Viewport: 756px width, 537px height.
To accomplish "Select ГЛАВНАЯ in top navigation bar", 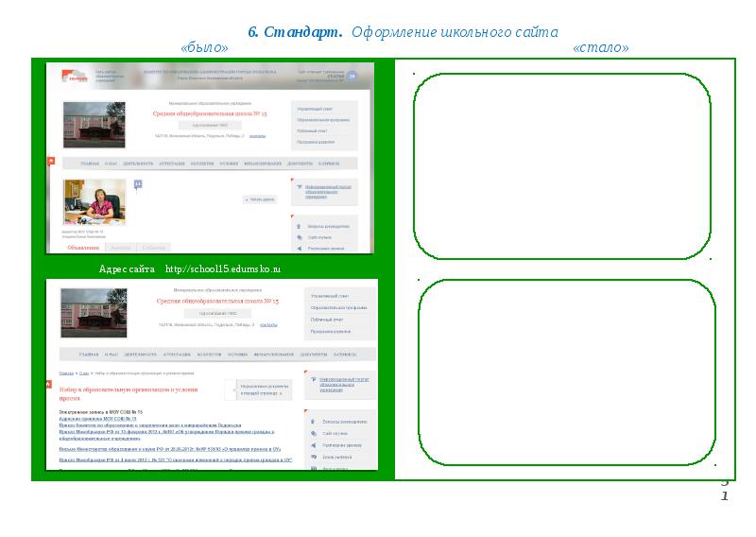I will tap(90, 164).
